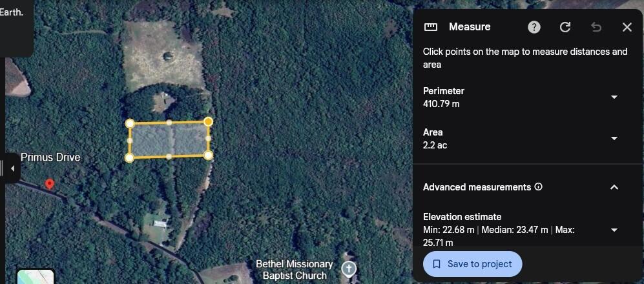Click the Advanced measurements info icon
This screenshot has height=284, width=644.
539,187
